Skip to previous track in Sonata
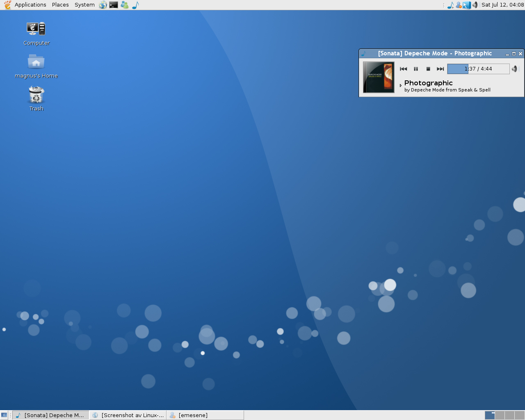This screenshot has height=420, width=525. coord(404,69)
